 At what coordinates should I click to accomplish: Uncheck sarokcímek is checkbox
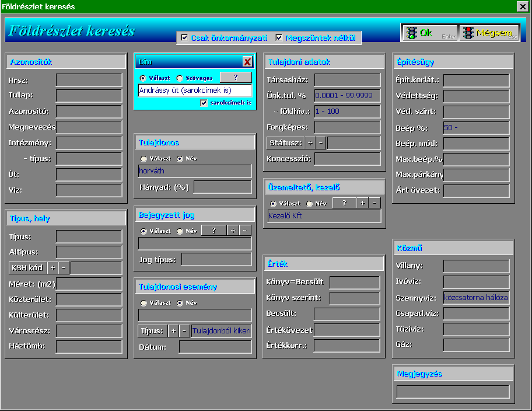pos(204,103)
